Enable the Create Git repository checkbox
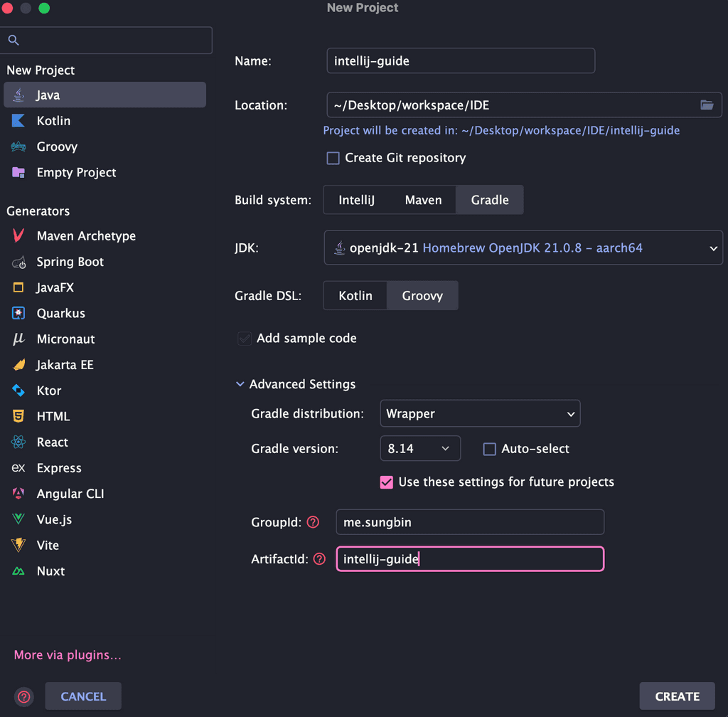 [x=333, y=158]
